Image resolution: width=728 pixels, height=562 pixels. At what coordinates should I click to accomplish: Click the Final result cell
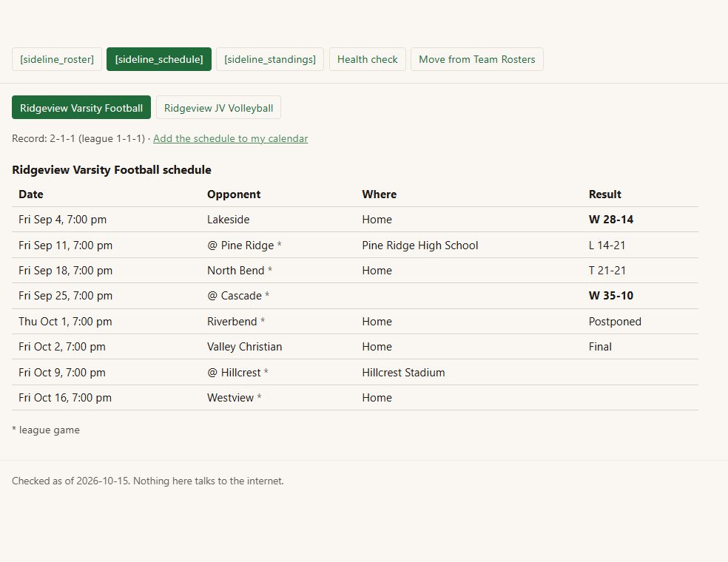coord(600,347)
